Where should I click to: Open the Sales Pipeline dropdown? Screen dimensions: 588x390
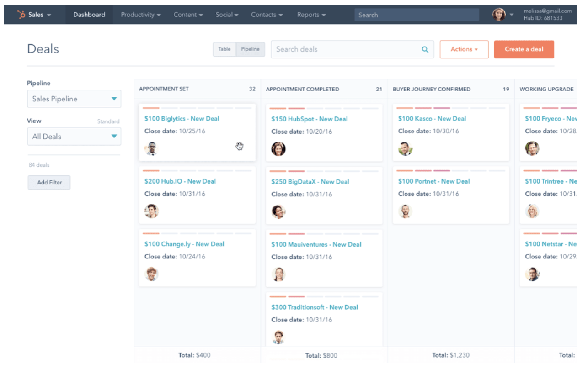click(x=74, y=99)
